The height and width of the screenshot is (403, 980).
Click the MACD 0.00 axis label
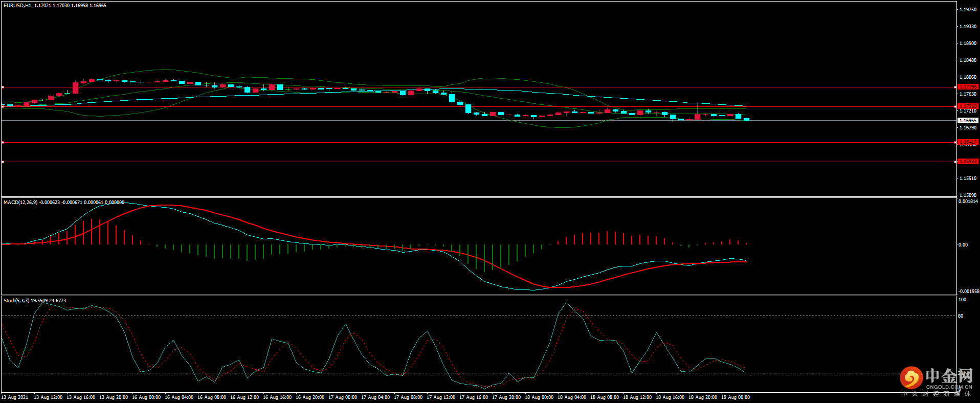point(963,245)
